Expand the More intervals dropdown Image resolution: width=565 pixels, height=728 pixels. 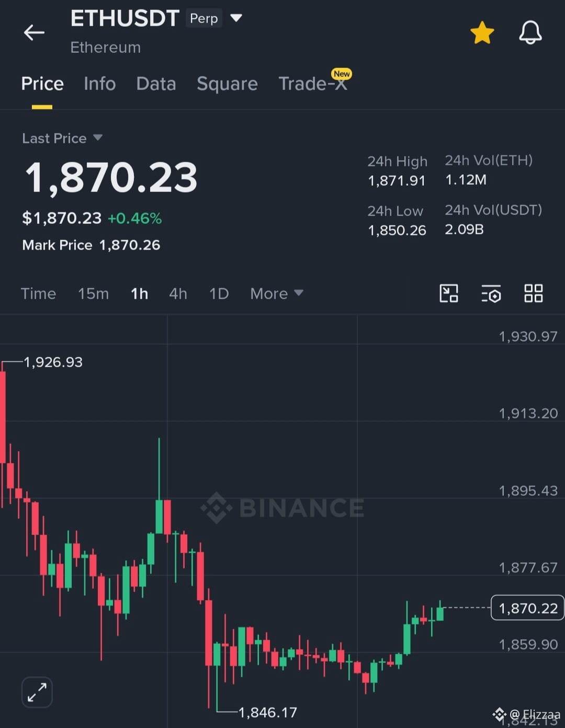pos(277,293)
